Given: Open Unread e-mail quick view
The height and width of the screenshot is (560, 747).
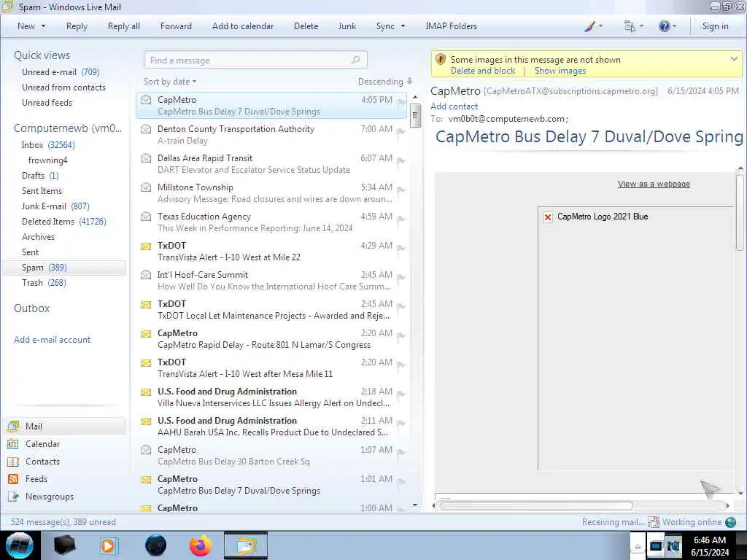Looking at the screenshot, I should [61, 72].
